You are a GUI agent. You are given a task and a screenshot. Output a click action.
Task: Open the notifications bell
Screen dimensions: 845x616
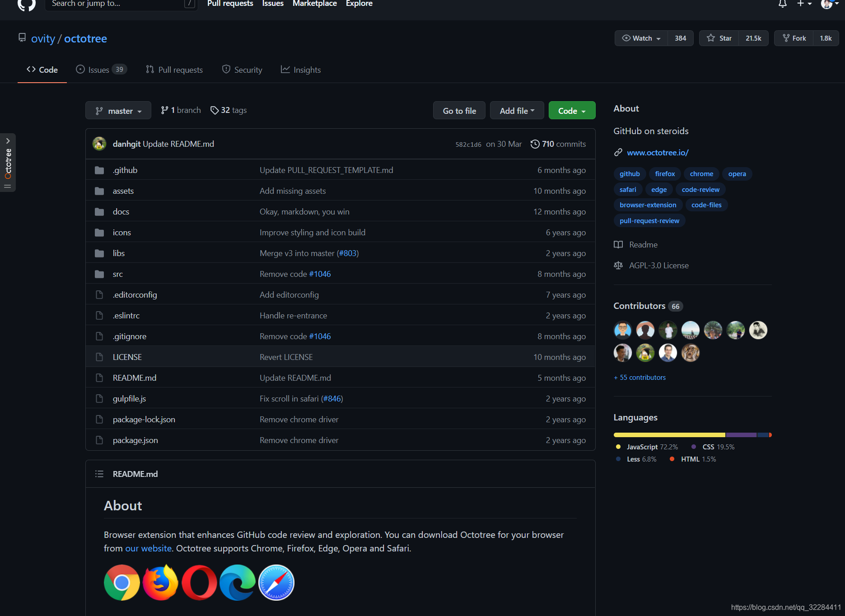click(x=782, y=4)
